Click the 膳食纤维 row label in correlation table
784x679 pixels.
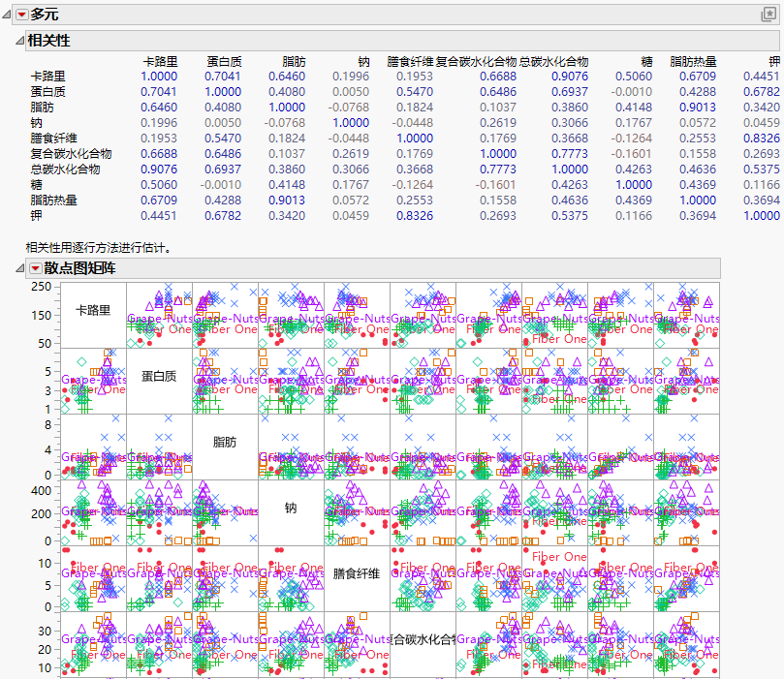pos(55,139)
